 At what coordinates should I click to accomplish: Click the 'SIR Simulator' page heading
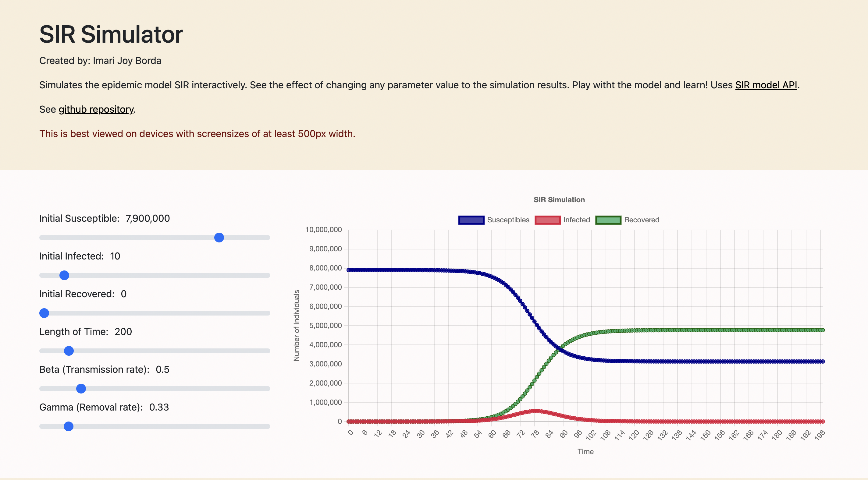[x=111, y=34]
